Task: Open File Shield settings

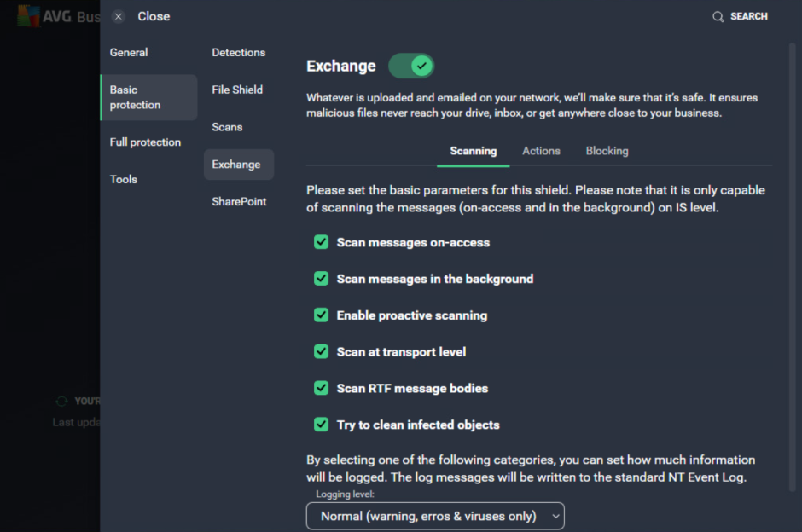Action: 237,89
